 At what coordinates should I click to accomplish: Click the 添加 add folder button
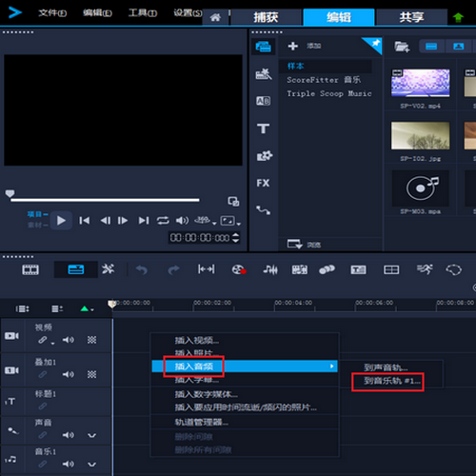coord(305,46)
